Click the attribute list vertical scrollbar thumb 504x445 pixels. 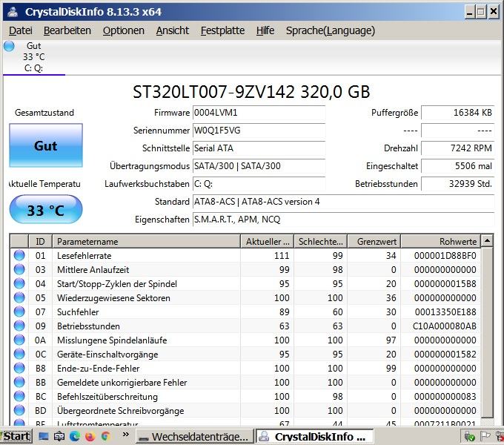487,332
